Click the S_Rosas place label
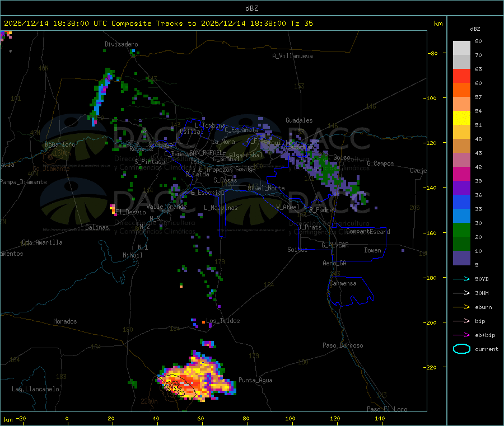This screenshot has width=504, height=426. [x=225, y=180]
